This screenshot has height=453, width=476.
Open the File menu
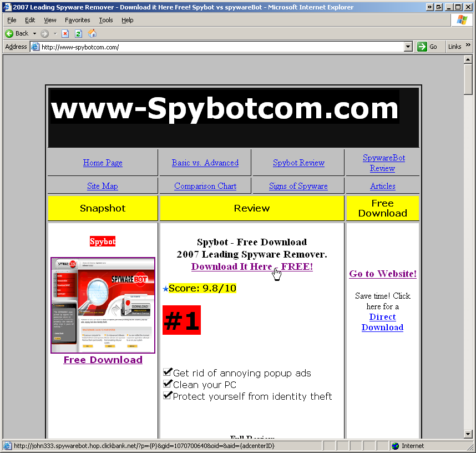tap(12, 20)
